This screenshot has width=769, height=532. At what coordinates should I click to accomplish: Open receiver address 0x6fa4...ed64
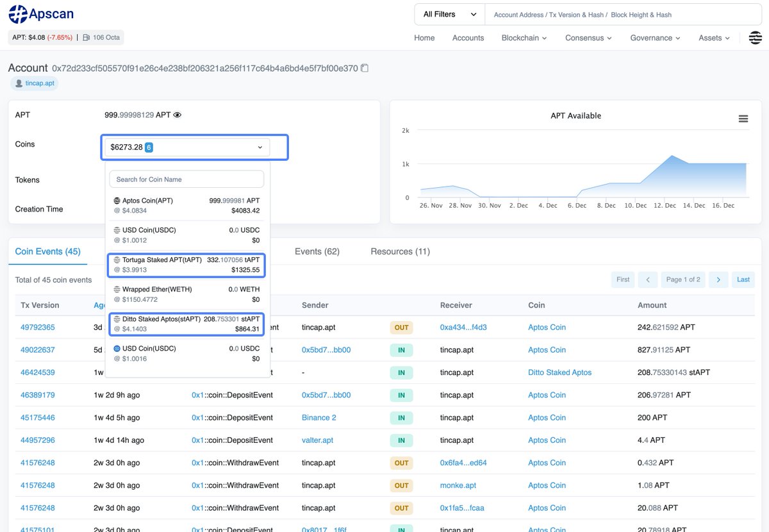[463, 463]
